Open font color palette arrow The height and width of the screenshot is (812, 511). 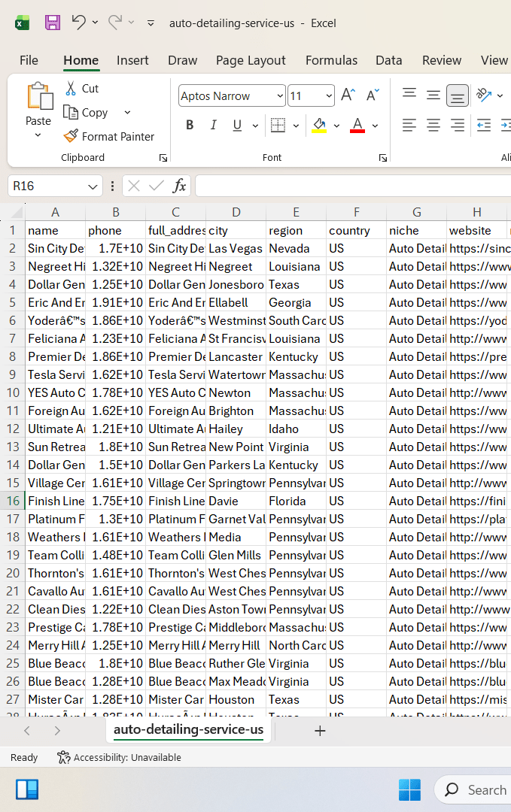pyautogui.click(x=376, y=126)
